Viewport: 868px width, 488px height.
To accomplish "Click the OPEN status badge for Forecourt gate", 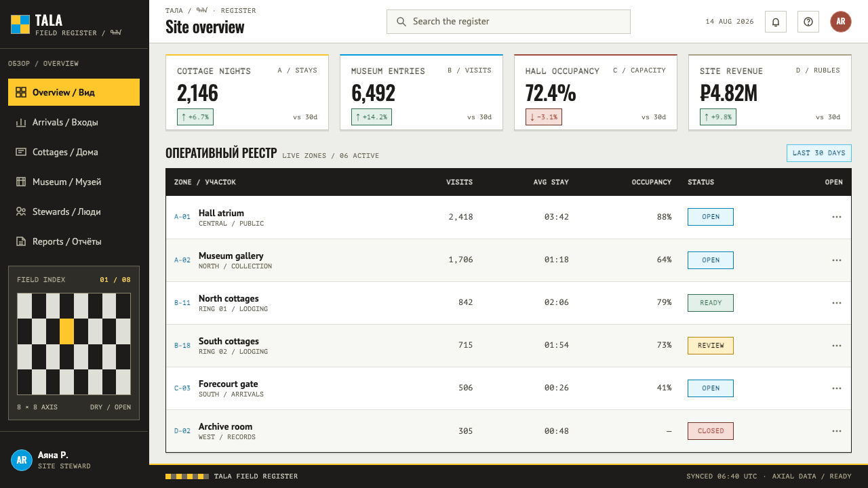I will (711, 388).
